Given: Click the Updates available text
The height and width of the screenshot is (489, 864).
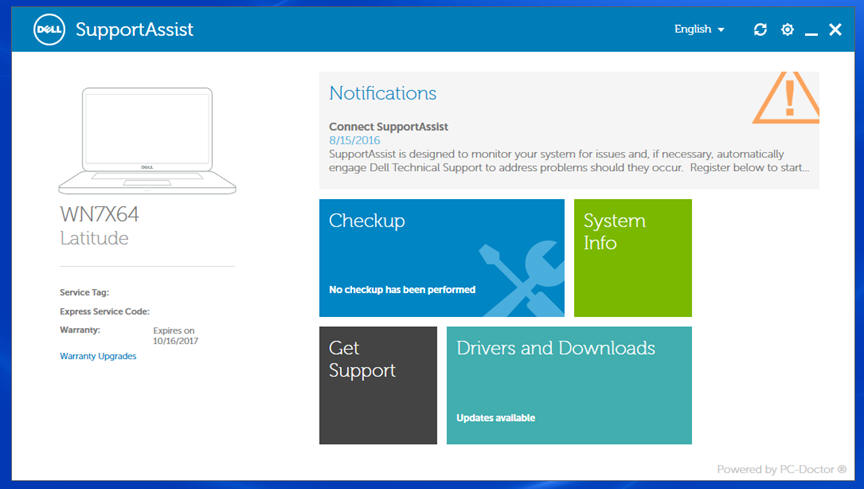Looking at the screenshot, I should [x=495, y=418].
